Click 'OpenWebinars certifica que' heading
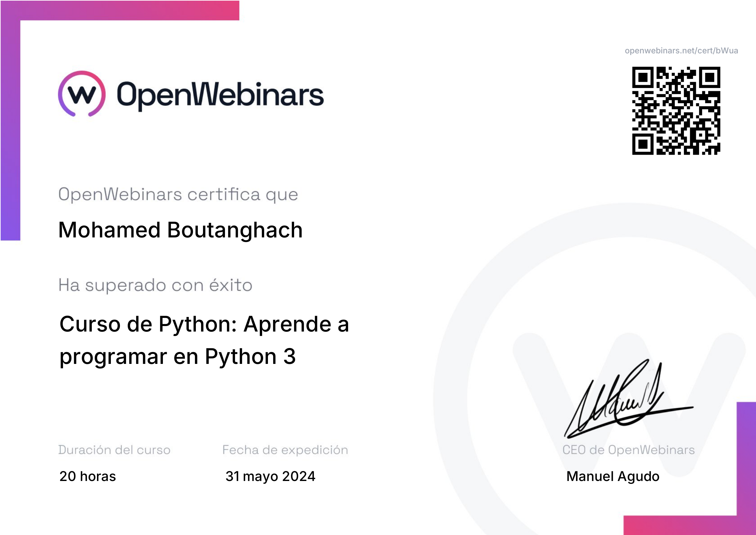 178,194
